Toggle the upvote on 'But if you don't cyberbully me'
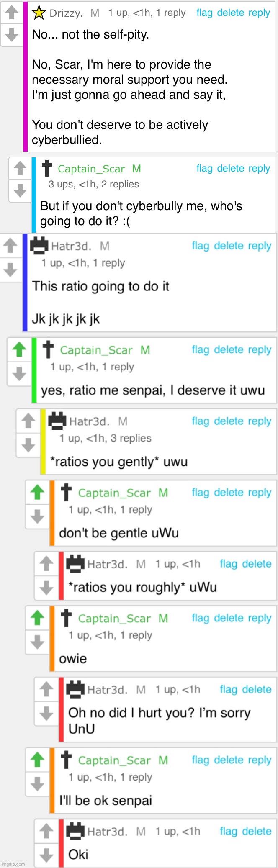The image size is (278, 868). [20, 168]
